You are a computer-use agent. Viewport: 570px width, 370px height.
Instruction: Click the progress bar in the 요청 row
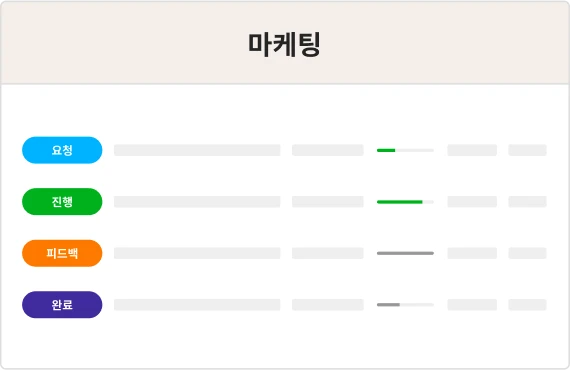coord(405,150)
